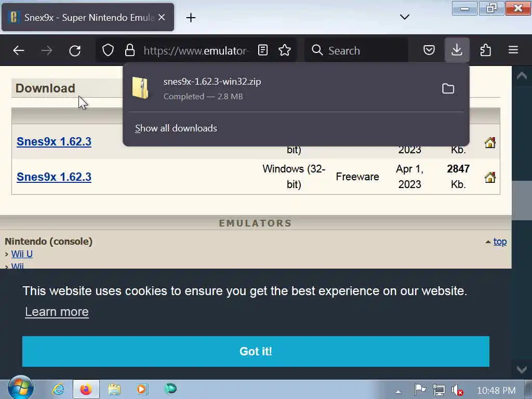The width and height of the screenshot is (532, 399).
Task: Open the Wii U emulators link
Action: [x=22, y=254]
